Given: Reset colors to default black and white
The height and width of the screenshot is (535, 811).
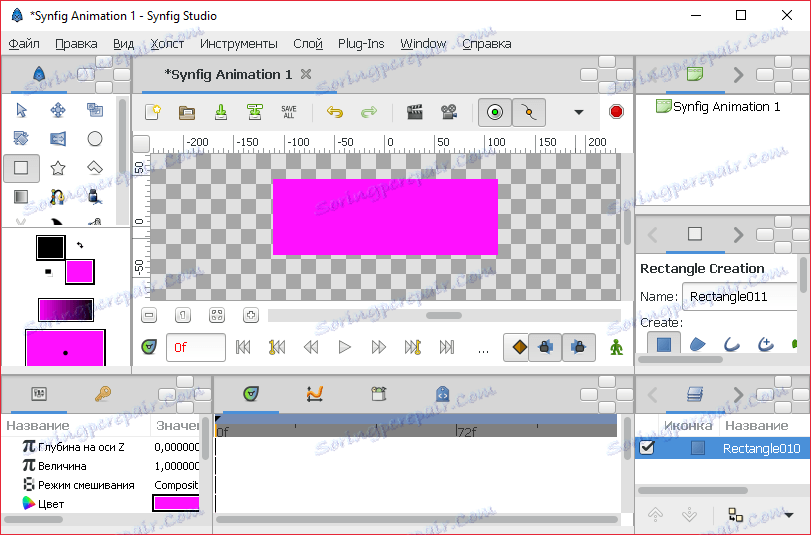Looking at the screenshot, I should (48, 272).
